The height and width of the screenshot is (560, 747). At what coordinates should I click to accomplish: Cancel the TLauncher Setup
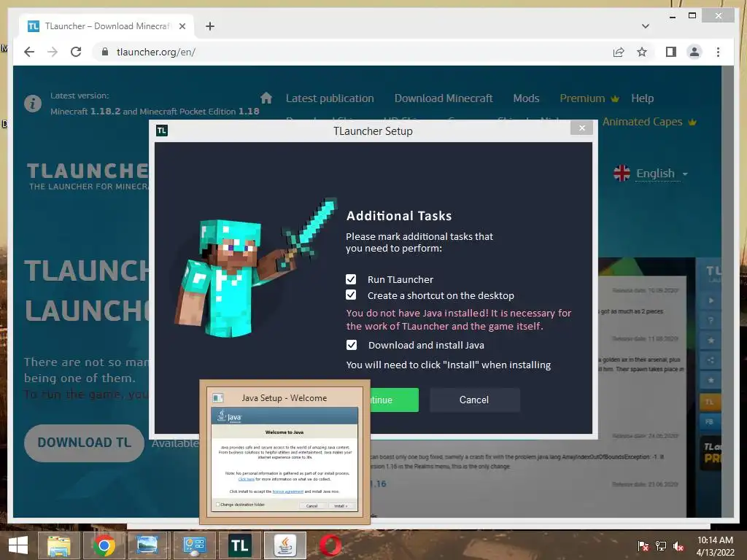pyautogui.click(x=474, y=400)
